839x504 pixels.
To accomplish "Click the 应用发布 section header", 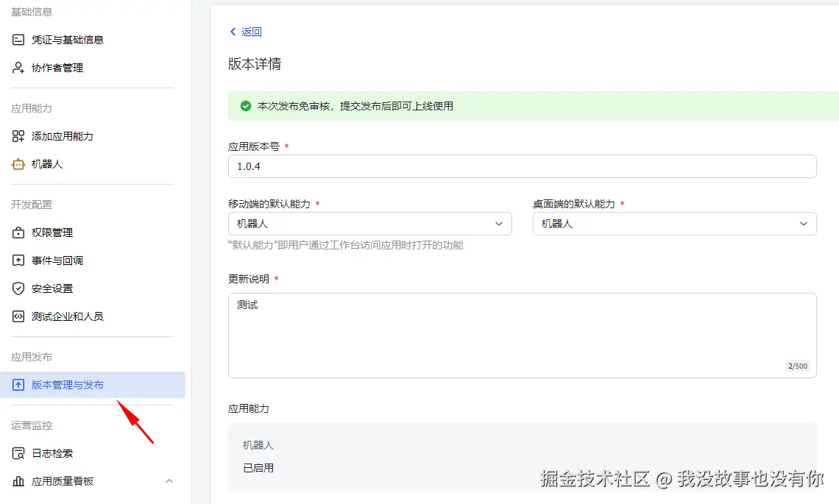I will [32, 357].
